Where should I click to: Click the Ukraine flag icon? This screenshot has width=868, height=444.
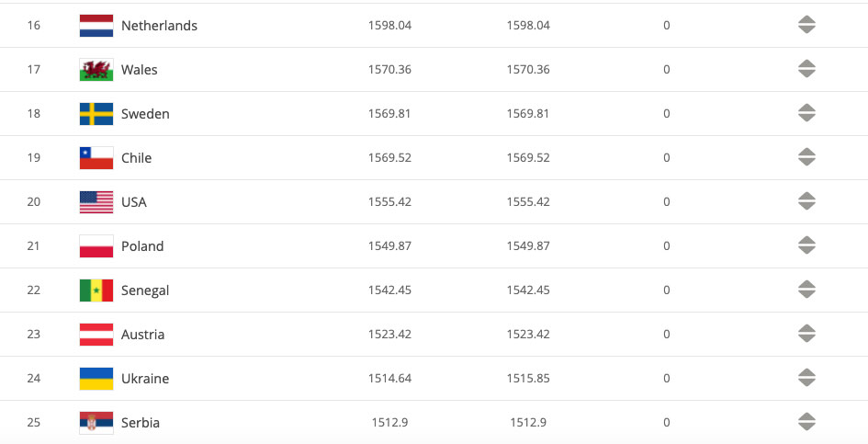pyautogui.click(x=96, y=379)
